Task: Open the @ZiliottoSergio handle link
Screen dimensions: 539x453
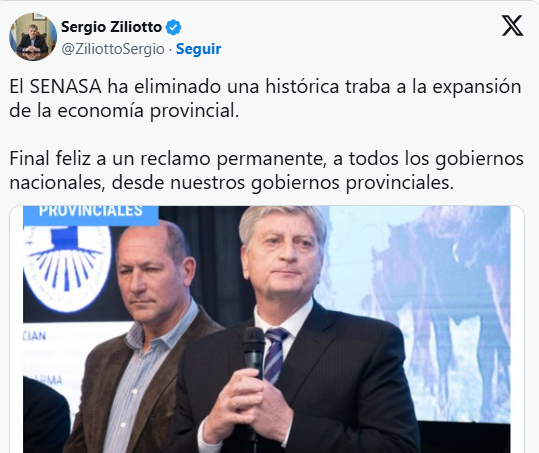Action: click(113, 49)
